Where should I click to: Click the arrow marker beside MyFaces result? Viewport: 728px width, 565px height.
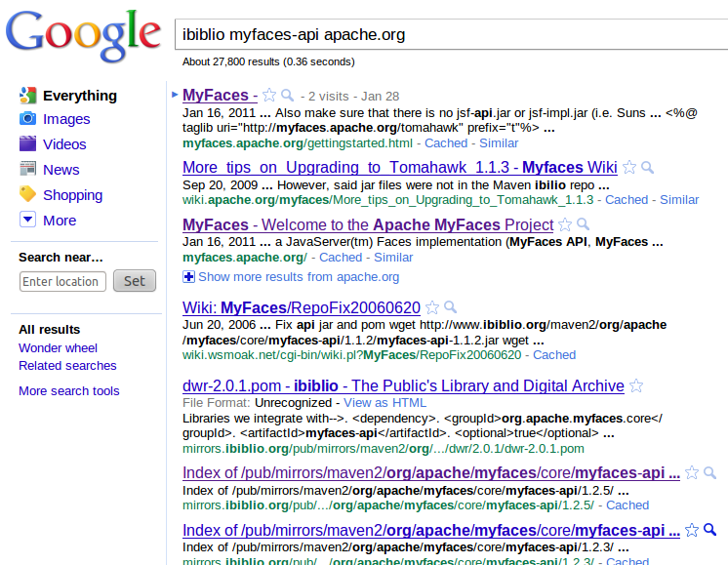pos(175,95)
